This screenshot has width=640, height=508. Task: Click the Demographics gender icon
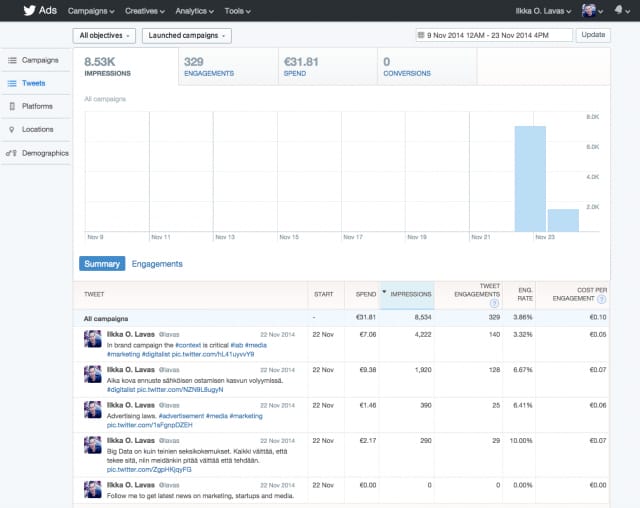click(12, 153)
